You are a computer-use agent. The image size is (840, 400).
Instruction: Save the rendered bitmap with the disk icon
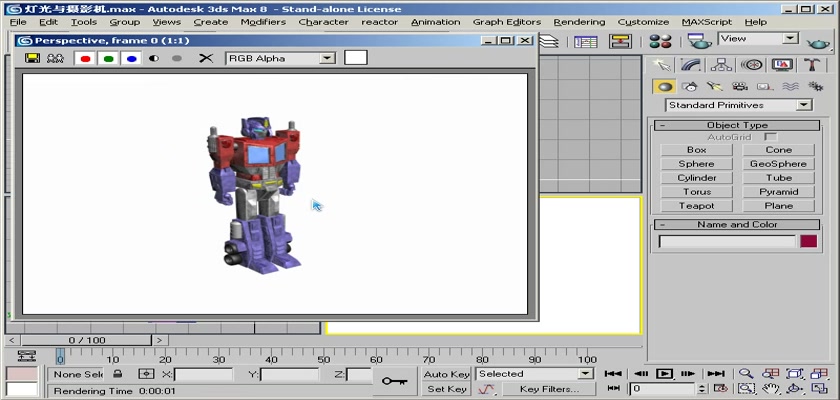pyautogui.click(x=32, y=58)
